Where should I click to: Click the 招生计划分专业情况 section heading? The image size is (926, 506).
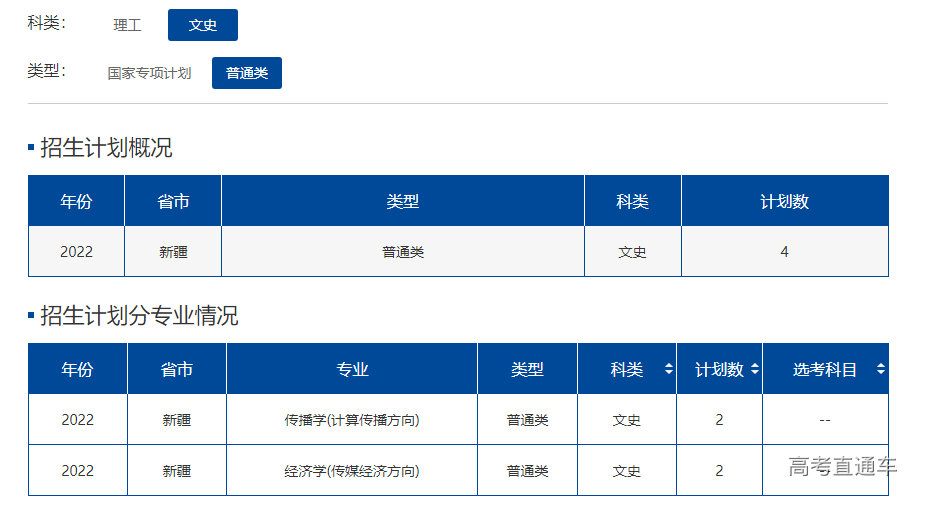point(139,316)
